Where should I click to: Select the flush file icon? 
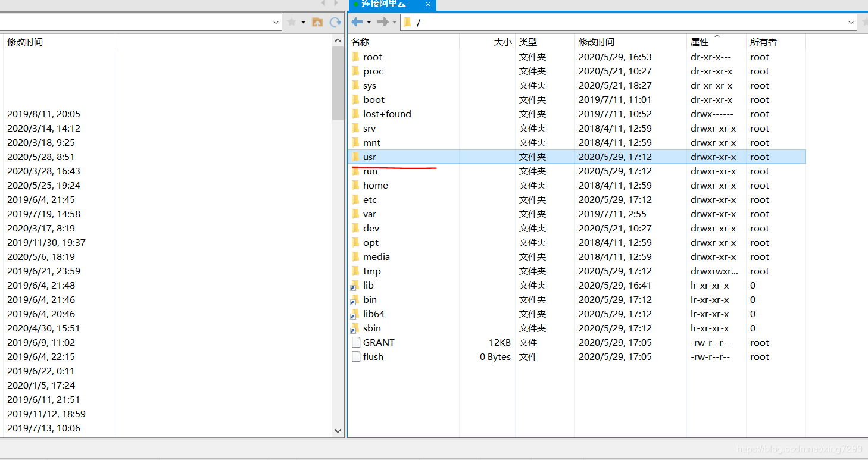355,356
